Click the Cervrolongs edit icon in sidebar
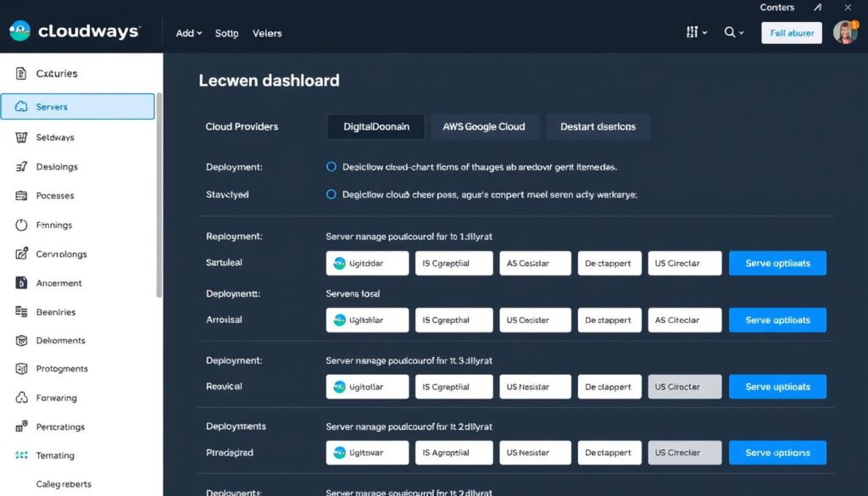 (21, 254)
